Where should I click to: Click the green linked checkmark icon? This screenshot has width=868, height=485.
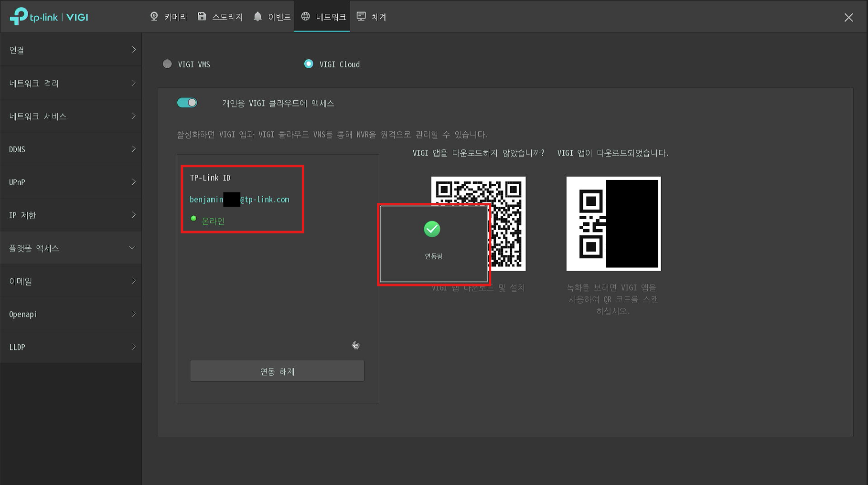coord(432,229)
